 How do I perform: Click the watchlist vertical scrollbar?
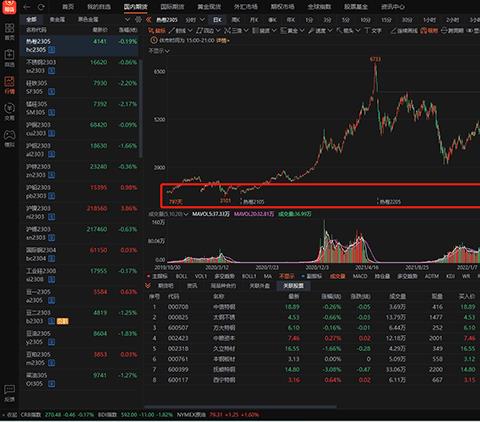pyautogui.click(x=141, y=108)
